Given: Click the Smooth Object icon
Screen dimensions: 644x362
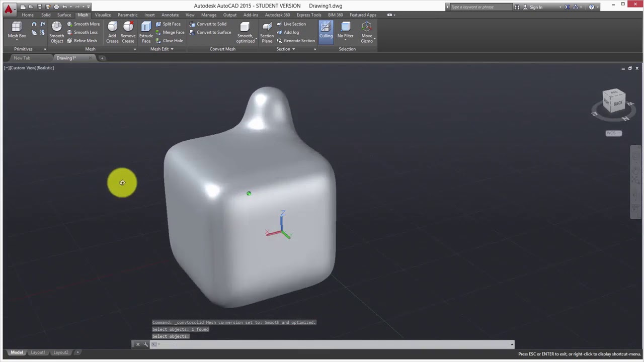Looking at the screenshot, I should pyautogui.click(x=56, y=32).
